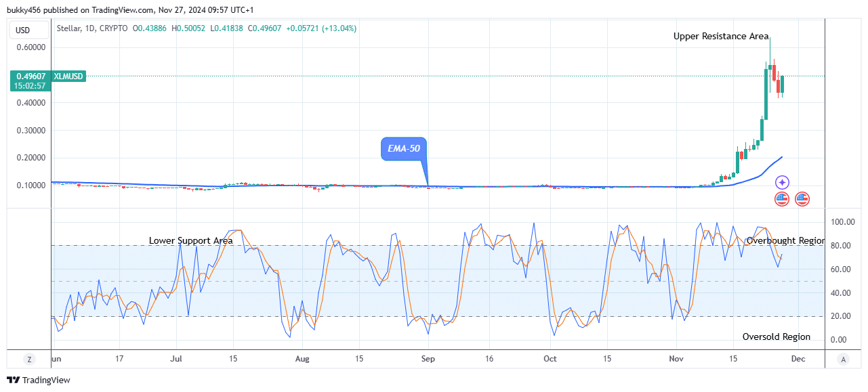
Task: Click the +0.05721 (+13.04%) change value
Action: 322,28
